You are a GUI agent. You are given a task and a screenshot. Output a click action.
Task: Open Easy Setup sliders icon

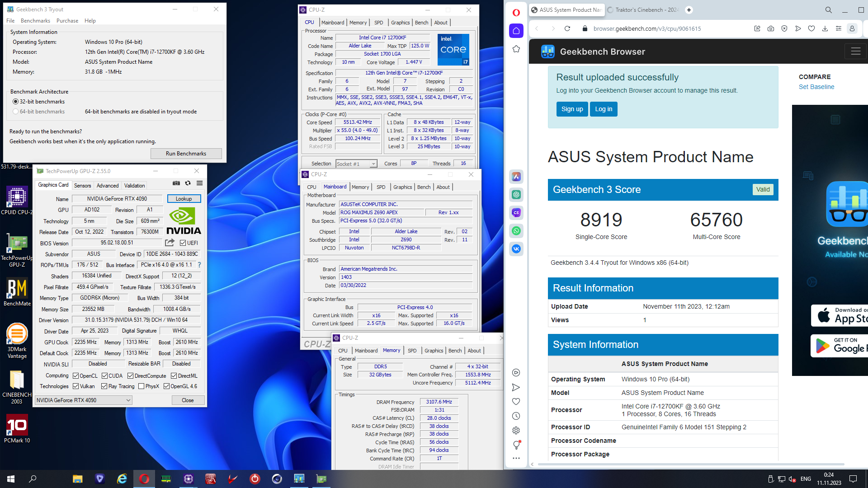pos(839,28)
